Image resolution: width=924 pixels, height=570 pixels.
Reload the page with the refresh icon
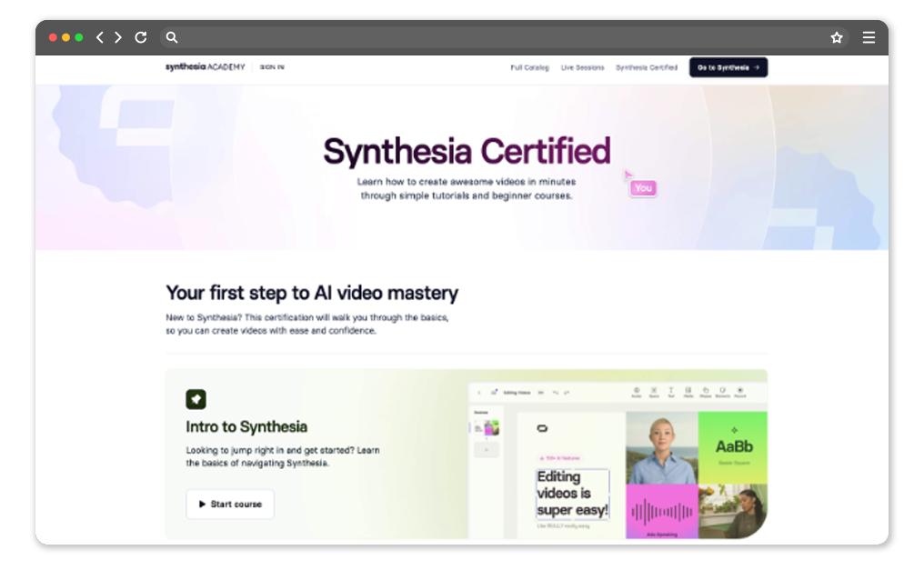point(141,37)
